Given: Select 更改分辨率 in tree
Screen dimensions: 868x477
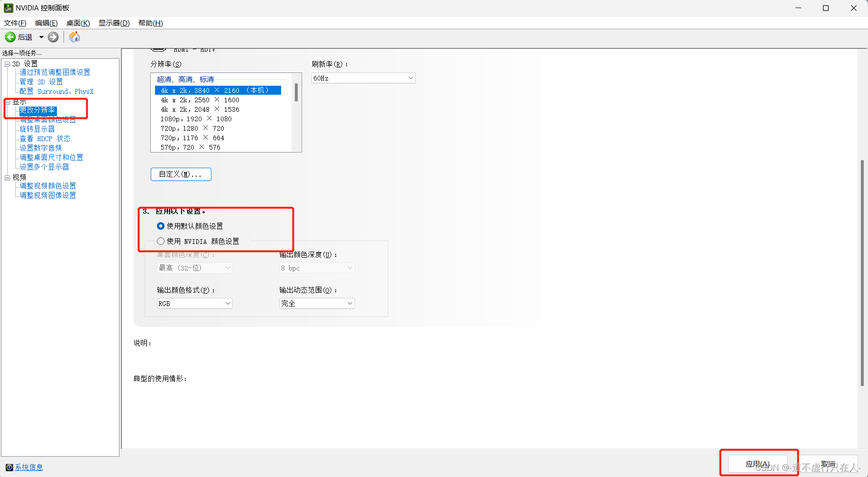Looking at the screenshot, I should (37, 110).
